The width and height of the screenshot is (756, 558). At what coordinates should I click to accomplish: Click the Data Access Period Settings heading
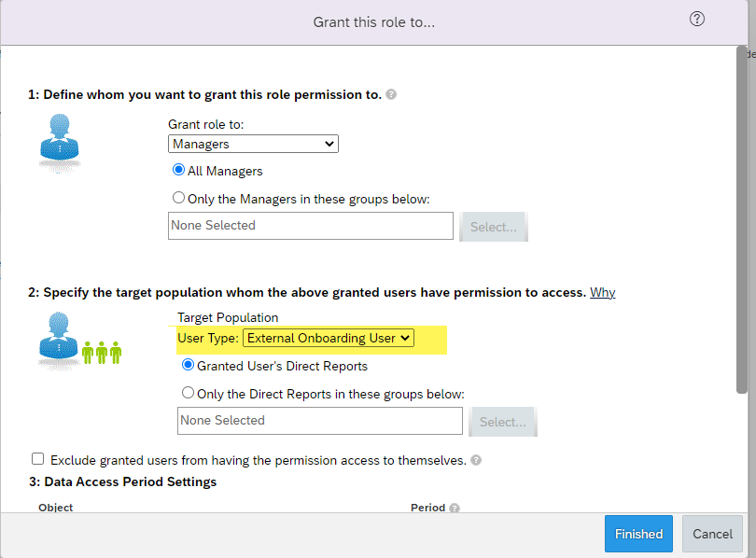click(x=122, y=481)
